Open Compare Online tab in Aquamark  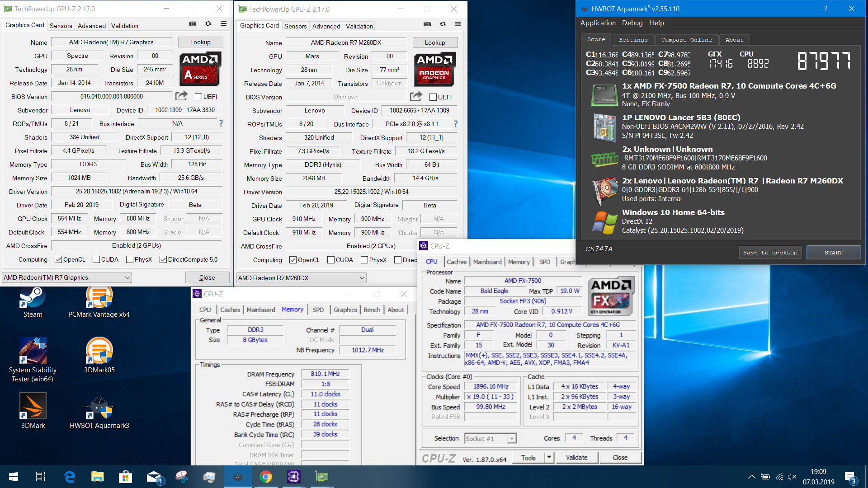click(686, 40)
